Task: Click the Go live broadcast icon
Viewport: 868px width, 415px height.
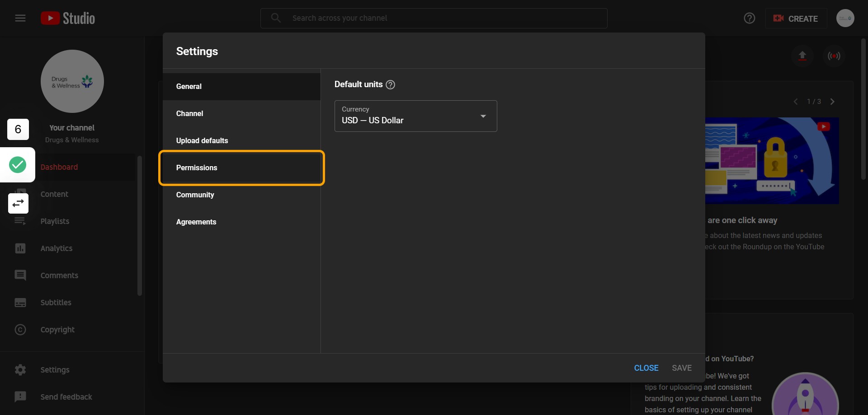Action: 834,56
